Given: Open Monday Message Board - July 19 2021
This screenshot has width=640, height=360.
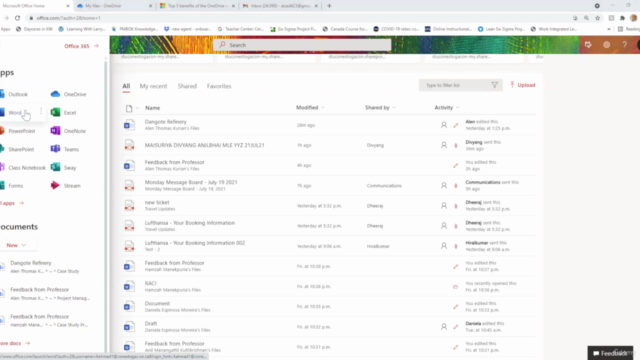Looking at the screenshot, I should (x=191, y=182).
